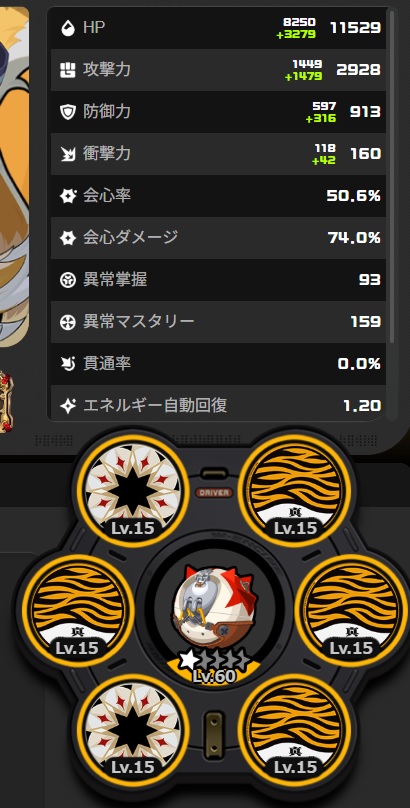
Task: Click the character portrait on left
Action: (14, 177)
